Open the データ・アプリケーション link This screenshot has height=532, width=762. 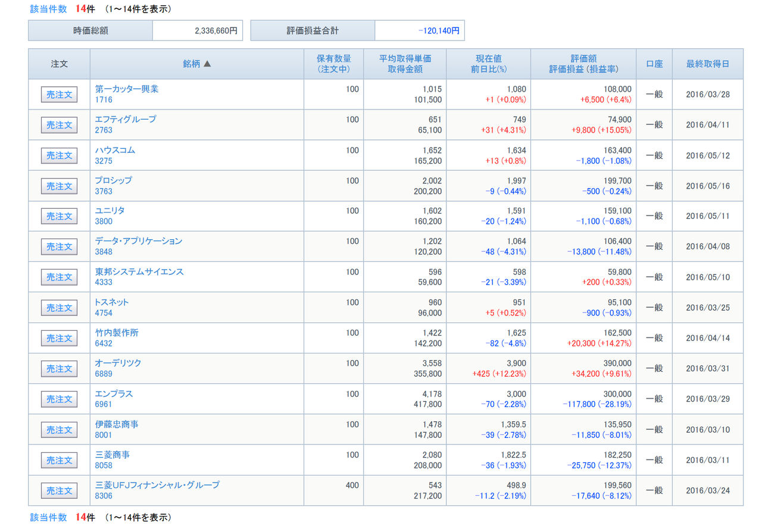pos(139,241)
